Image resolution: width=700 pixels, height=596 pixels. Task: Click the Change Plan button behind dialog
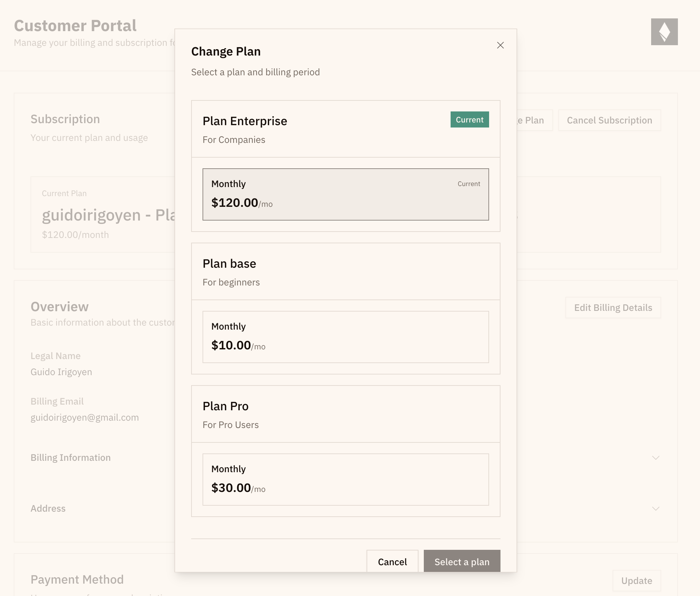click(x=535, y=120)
